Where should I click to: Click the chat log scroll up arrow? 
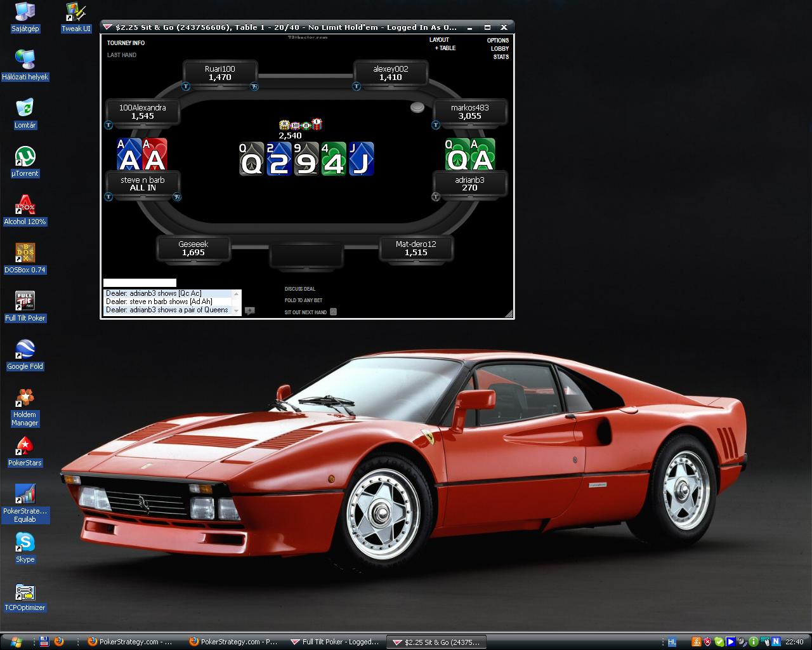coord(237,293)
